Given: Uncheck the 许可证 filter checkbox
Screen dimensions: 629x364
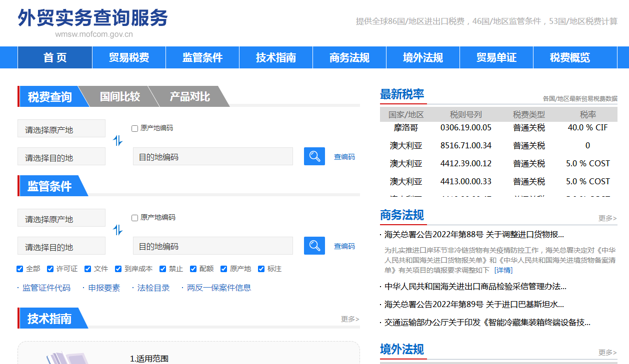Looking at the screenshot, I should coord(50,269).
